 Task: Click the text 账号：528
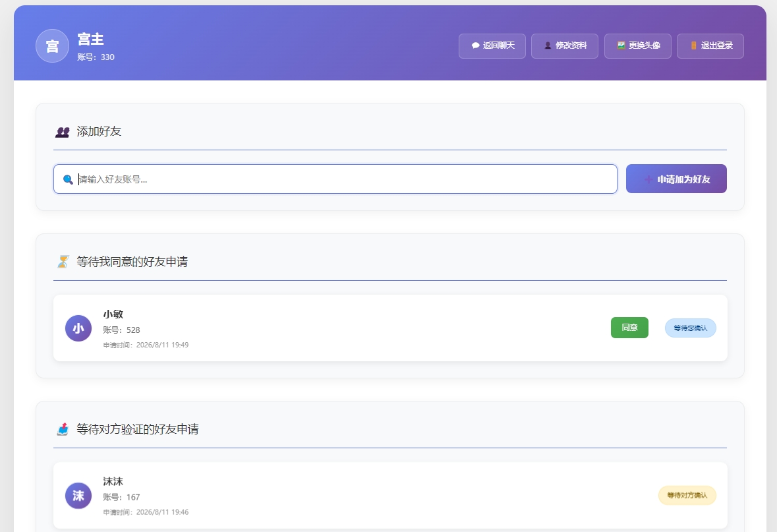(x=121, y=330)
